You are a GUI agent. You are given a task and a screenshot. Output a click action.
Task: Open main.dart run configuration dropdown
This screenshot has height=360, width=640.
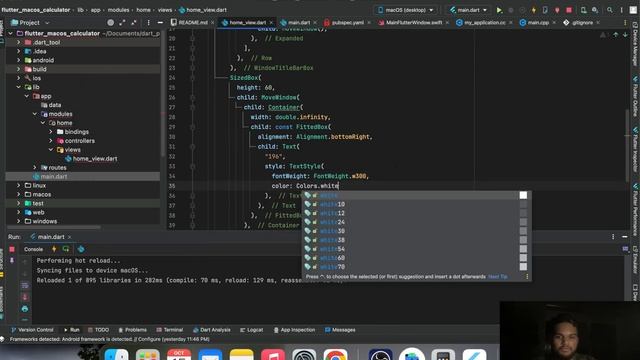(469, 10)
